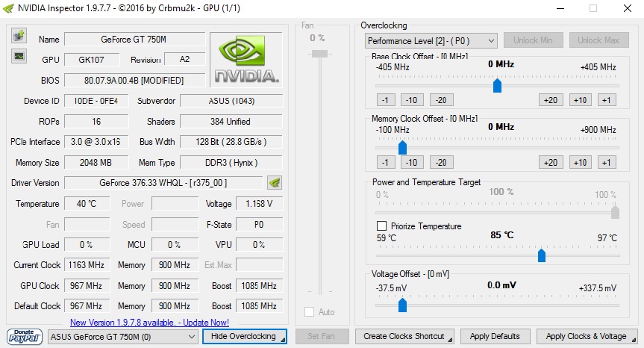
Task: Click the Unlock Min button
Action: (533, 40)
